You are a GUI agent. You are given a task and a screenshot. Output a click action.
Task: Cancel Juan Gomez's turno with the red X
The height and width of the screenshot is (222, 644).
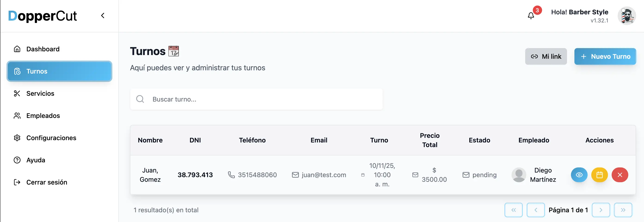coord(620,175)
